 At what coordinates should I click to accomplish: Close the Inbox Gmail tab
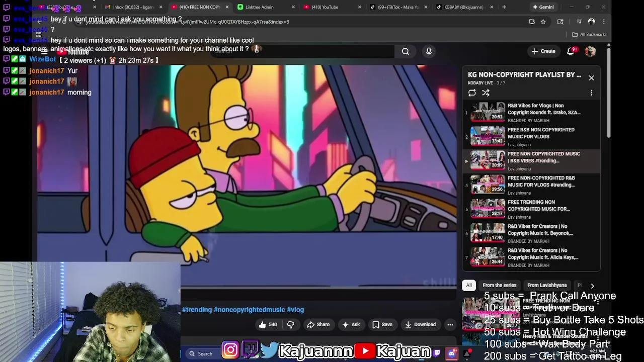click(161, 7)
